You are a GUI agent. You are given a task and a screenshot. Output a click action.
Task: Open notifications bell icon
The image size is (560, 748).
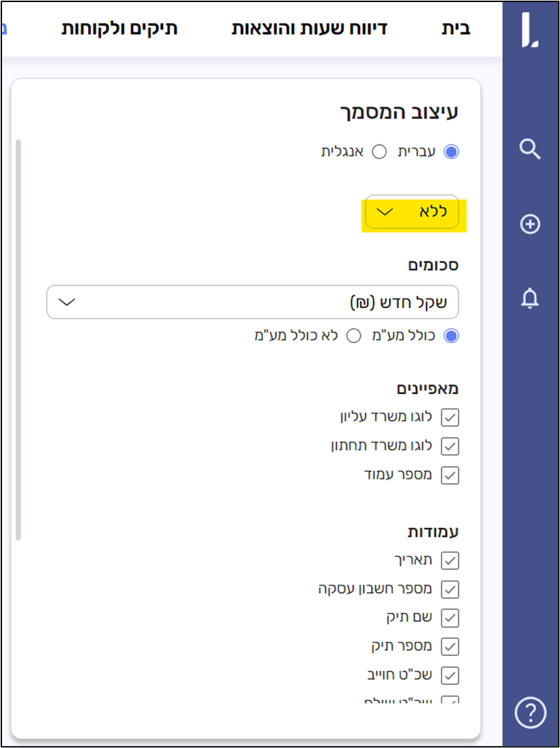(530, 298)
